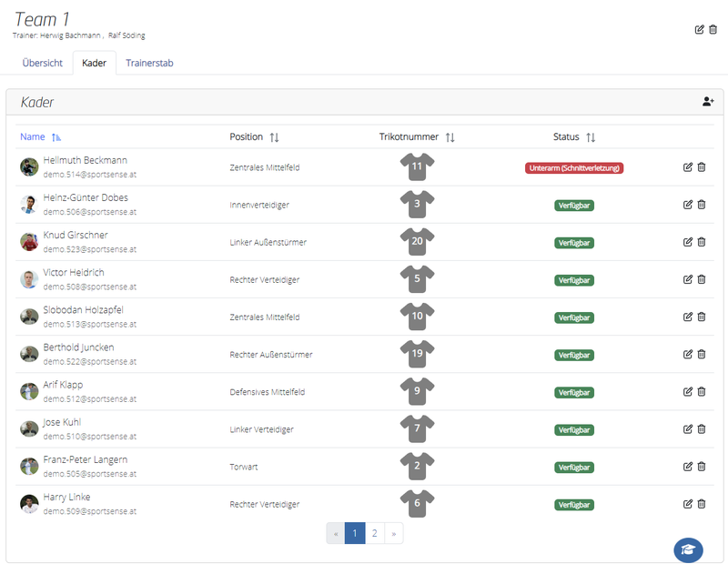Sort the table by Trikotnummer column
Viewport: 728px width, 574px height.
(417, 136)
